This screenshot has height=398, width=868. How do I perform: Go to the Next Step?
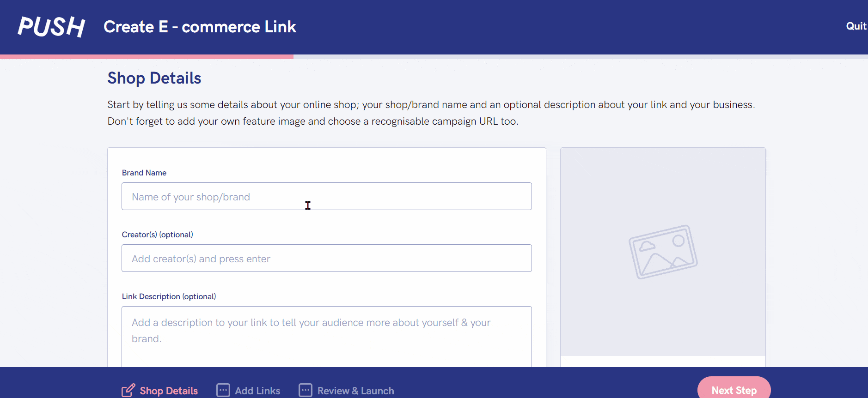(734, 388)
